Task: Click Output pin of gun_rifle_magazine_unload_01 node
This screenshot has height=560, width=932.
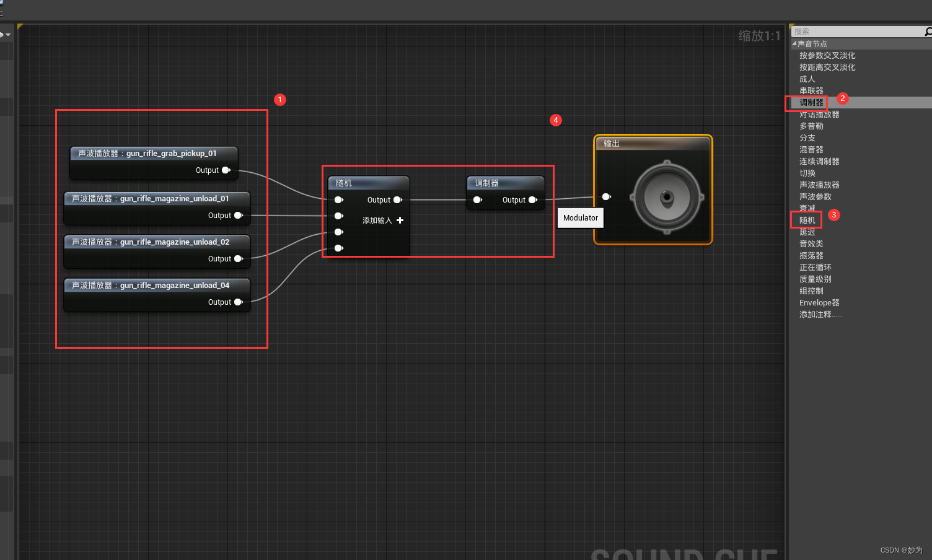Action: click(239, 216)
